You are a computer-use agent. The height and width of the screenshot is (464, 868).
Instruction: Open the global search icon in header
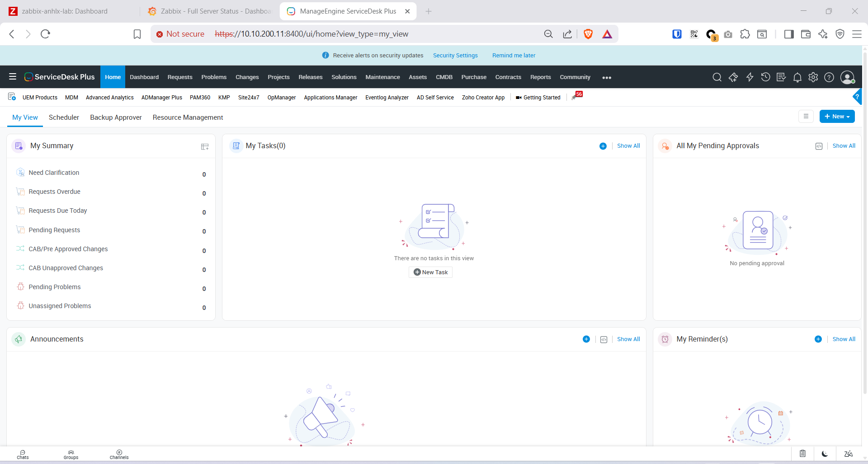(x=717, y=77)
